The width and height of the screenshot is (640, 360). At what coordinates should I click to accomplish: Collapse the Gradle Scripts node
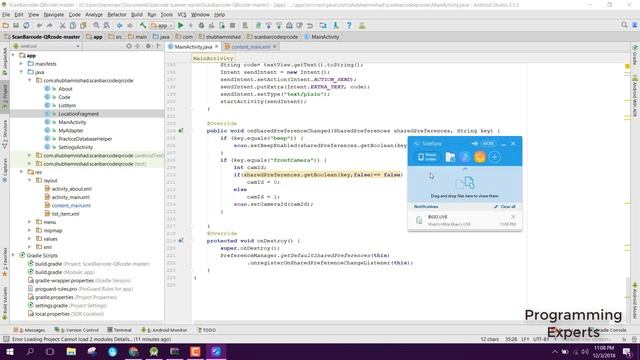pyautogui.click(x=13, y=255)
